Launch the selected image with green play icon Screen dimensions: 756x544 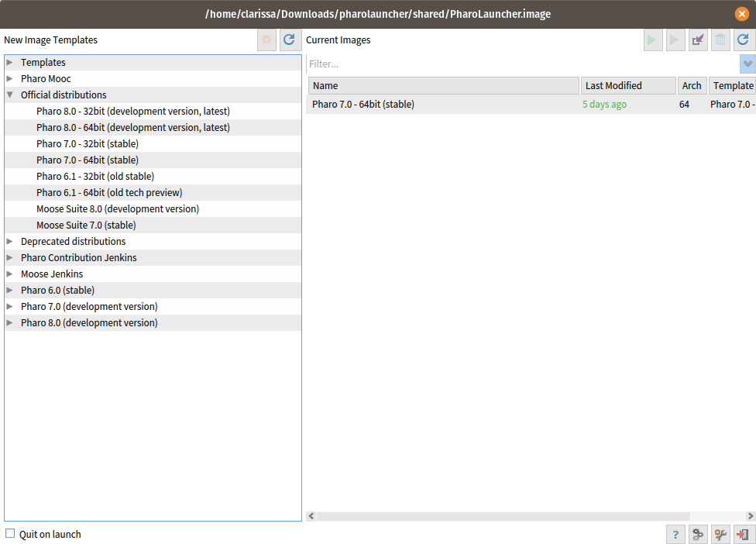[x=652, y=40]
